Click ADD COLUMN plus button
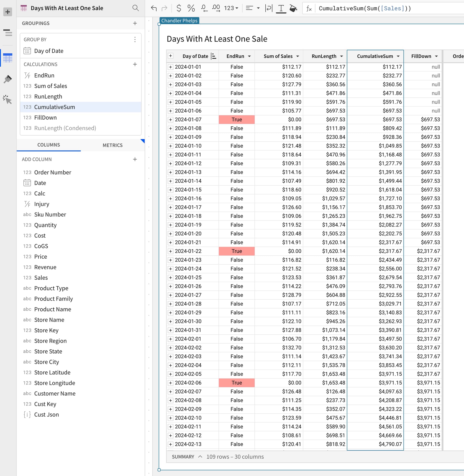 coord(135,159)
